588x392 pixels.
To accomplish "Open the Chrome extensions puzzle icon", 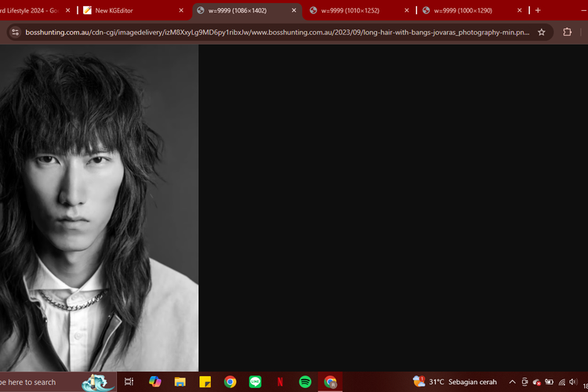I will click(567, 32).
